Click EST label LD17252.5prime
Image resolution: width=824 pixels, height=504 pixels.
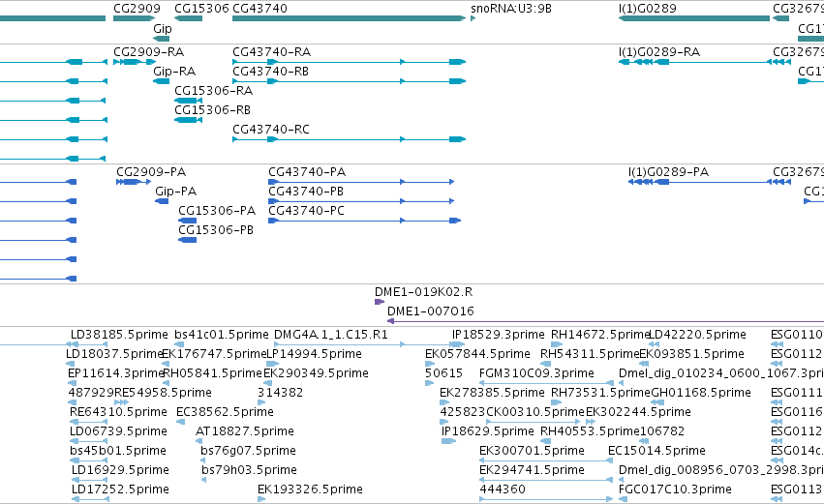pos(120,490)
